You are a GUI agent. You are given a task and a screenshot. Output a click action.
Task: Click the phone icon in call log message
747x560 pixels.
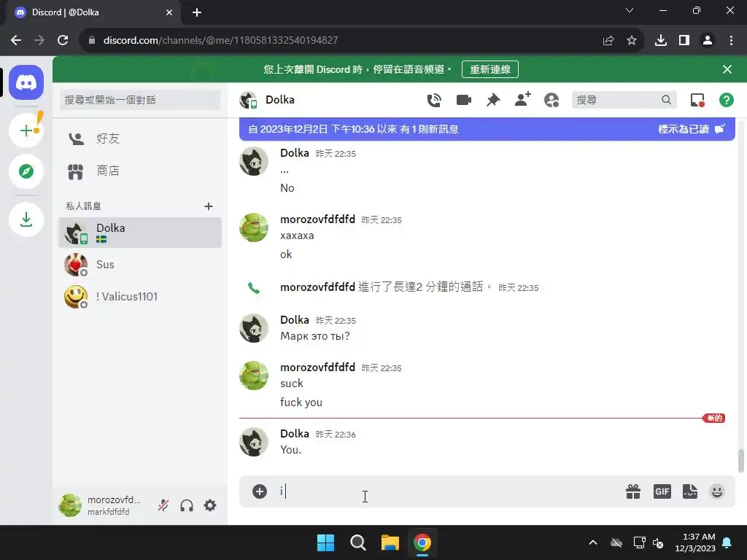(x=254, y=287)
